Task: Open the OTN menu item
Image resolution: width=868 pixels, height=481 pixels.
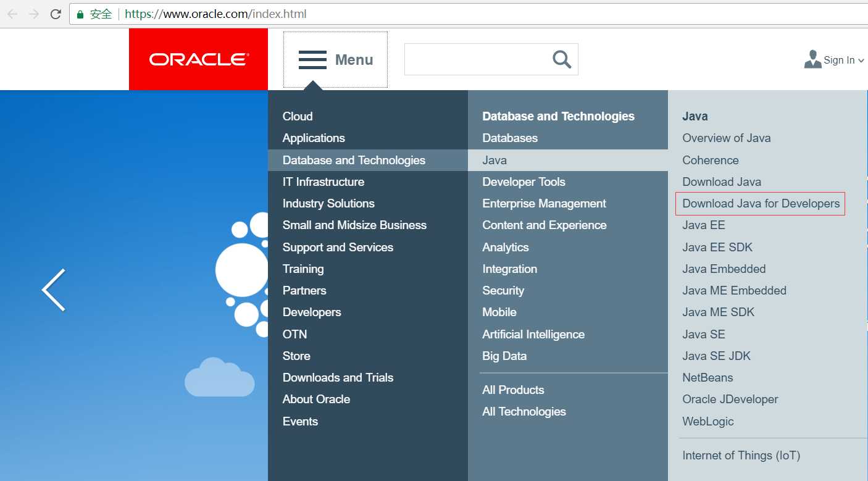Action: (x=294, y=334)
